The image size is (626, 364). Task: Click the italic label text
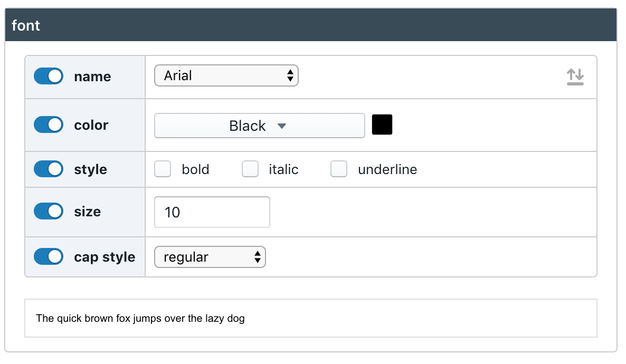(x=283, y=169)
